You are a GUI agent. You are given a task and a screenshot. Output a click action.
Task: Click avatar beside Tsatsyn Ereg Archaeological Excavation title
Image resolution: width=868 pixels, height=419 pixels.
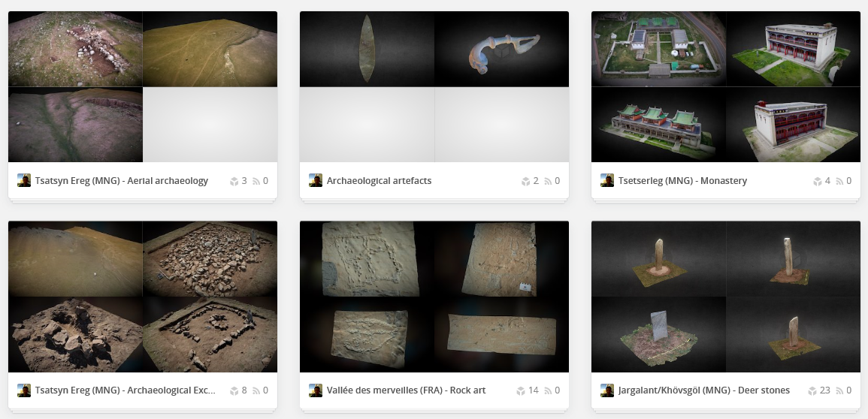pyautogui.click(x=24, y=390)
